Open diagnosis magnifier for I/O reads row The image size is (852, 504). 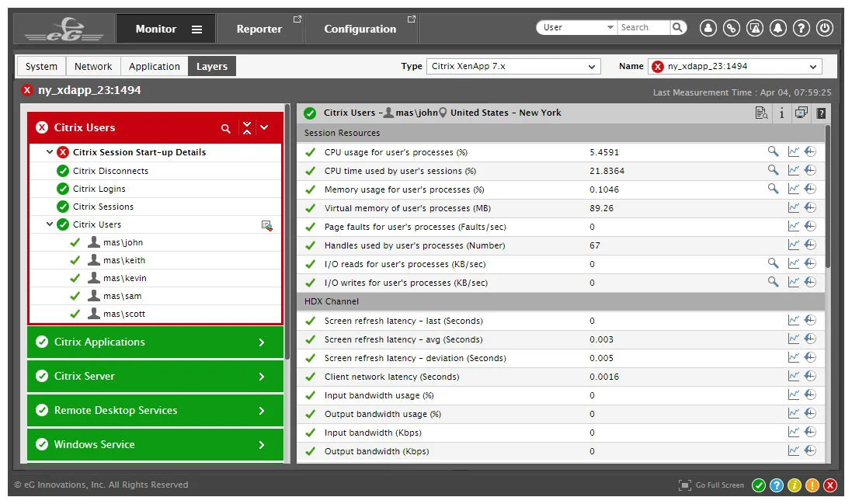click(773, 263)
